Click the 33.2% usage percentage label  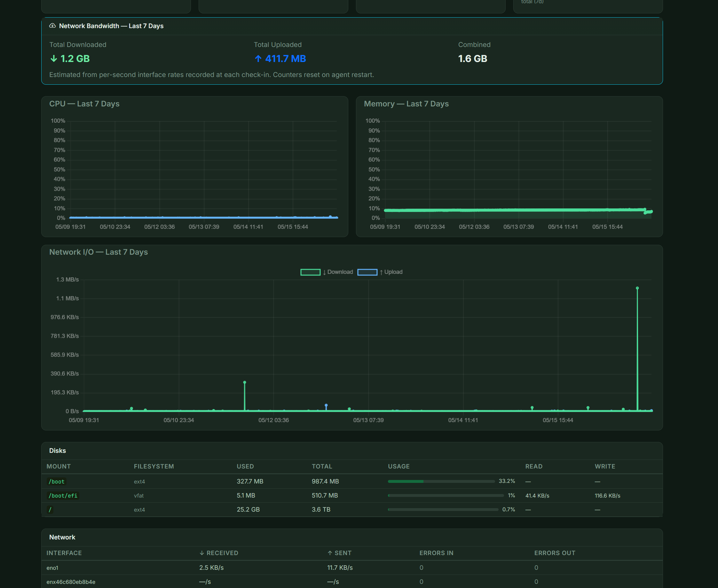point(507,481)
